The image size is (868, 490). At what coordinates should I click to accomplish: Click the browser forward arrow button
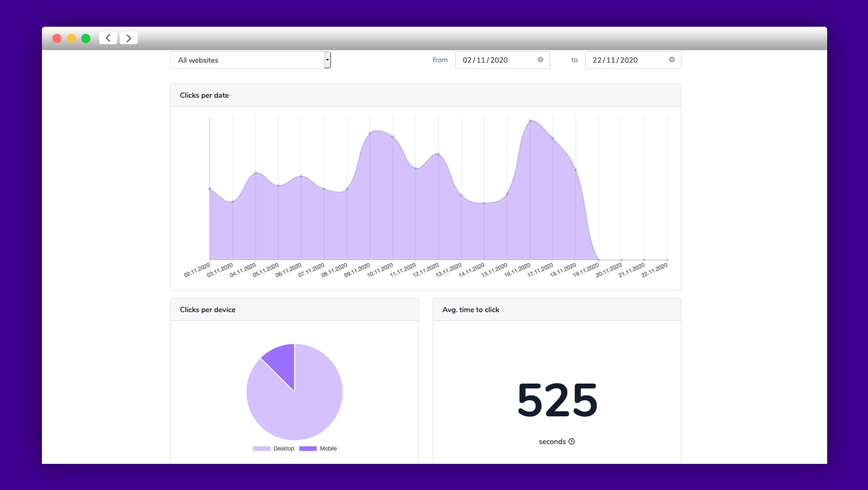(129, 38)
